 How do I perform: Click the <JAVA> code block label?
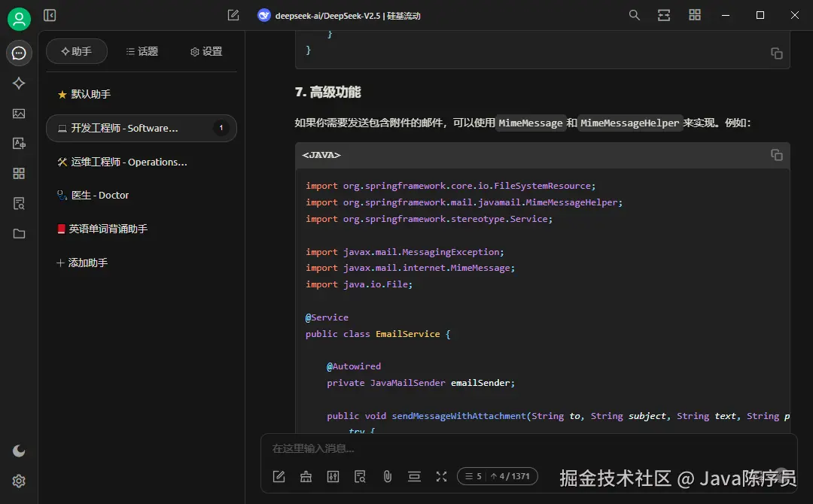[x=321, y=156]
